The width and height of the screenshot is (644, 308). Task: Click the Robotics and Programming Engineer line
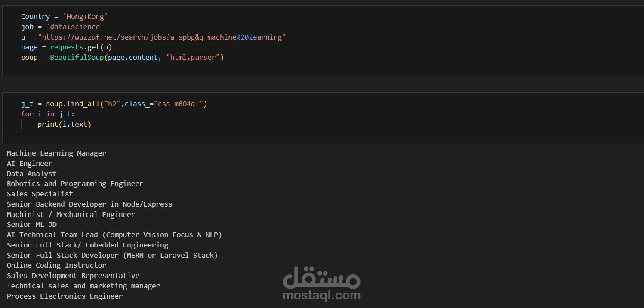[75, 183]
